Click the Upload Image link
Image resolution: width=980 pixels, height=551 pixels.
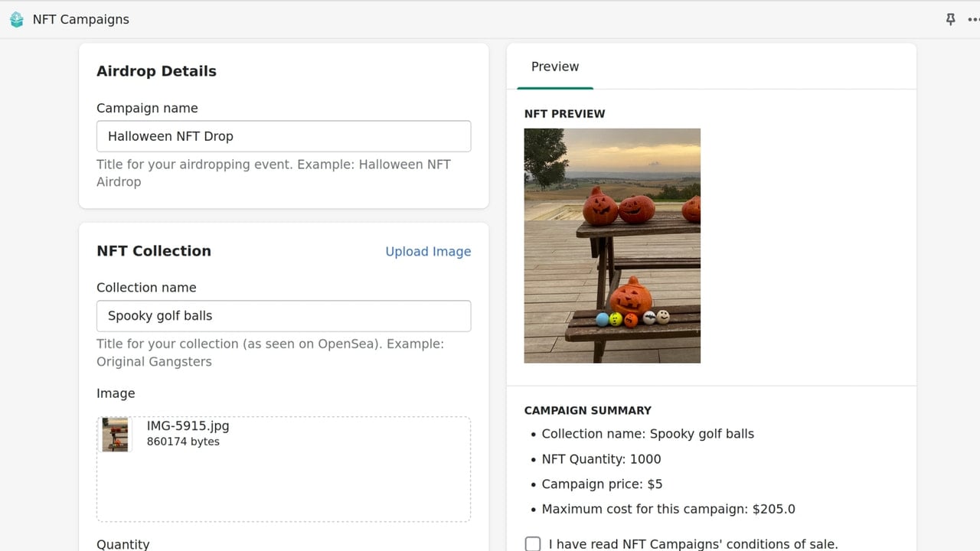coord(428,252)
